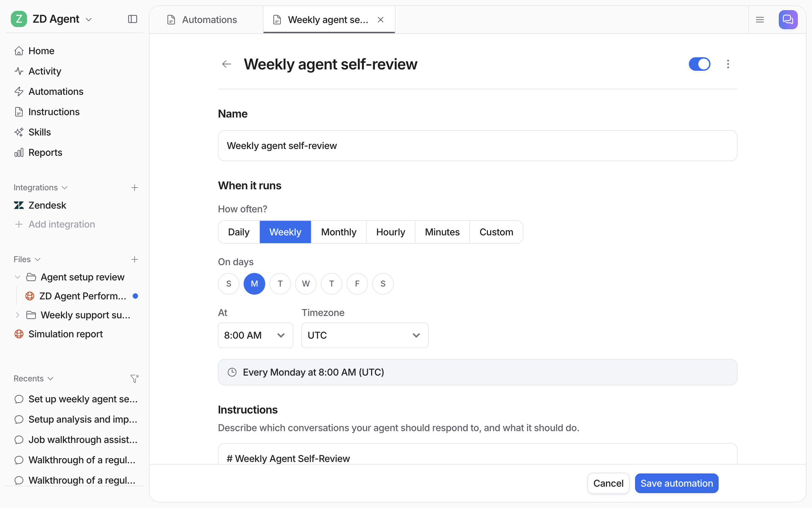Toggle Sunday day circle
The width and height of the screenshot is (812, 508).
229,284
